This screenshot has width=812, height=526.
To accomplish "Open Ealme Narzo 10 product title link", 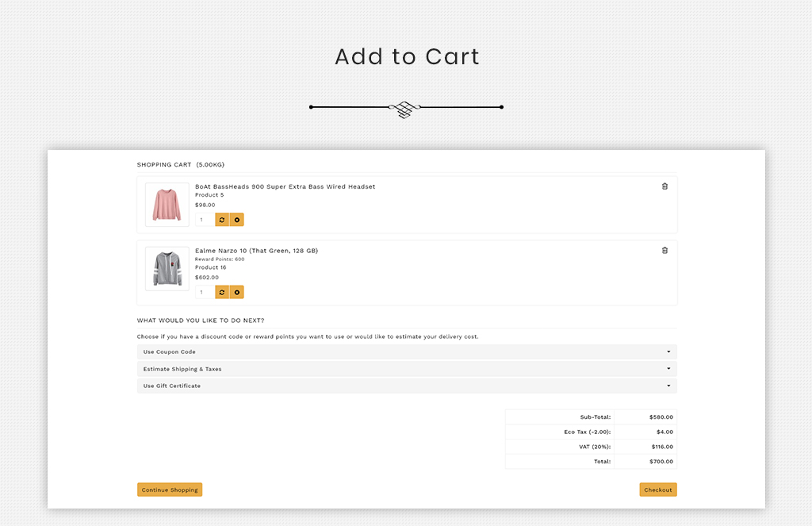I will tap(256, 251).
